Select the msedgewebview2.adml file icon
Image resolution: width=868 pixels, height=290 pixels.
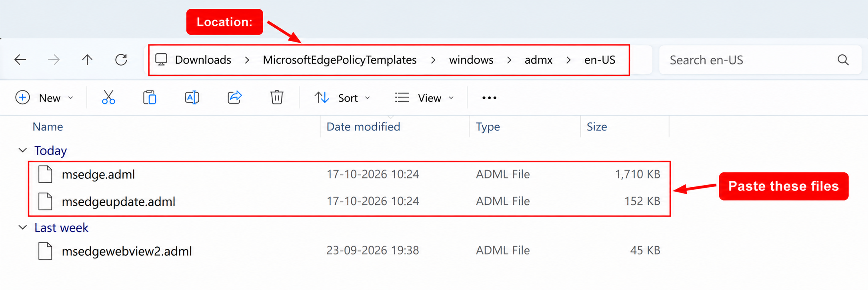45,251
